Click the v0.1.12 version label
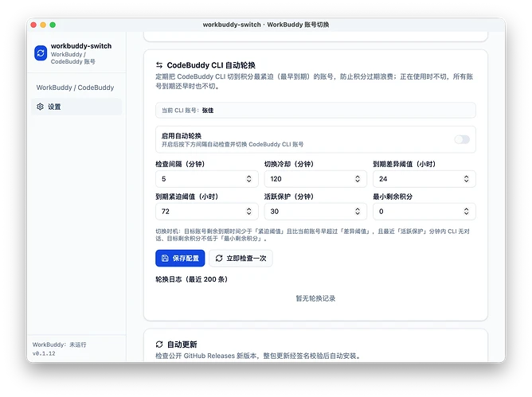The width and height of the screenshot is (532, 397). pos(44,353)
